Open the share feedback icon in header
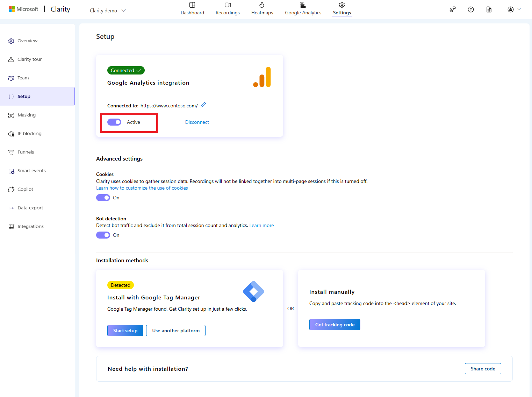The width and height of the screenshot is (532, 397). (x=453, y=9)
